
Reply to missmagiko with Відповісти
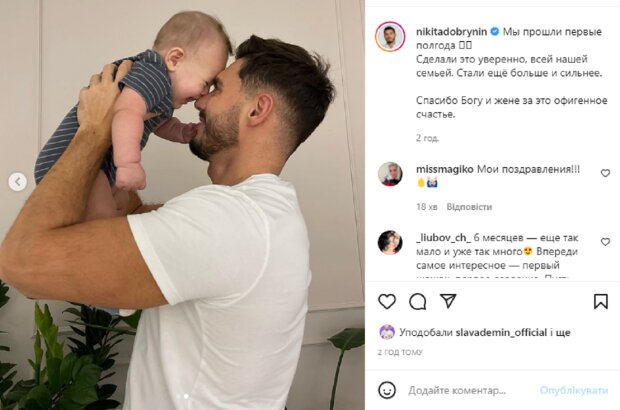point(469,207)
